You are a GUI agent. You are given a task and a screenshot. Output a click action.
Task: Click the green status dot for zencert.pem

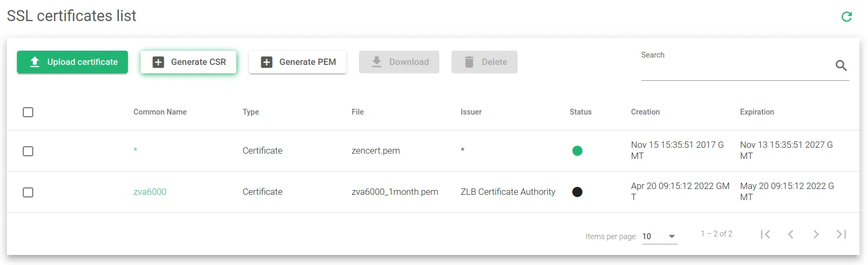577,151
